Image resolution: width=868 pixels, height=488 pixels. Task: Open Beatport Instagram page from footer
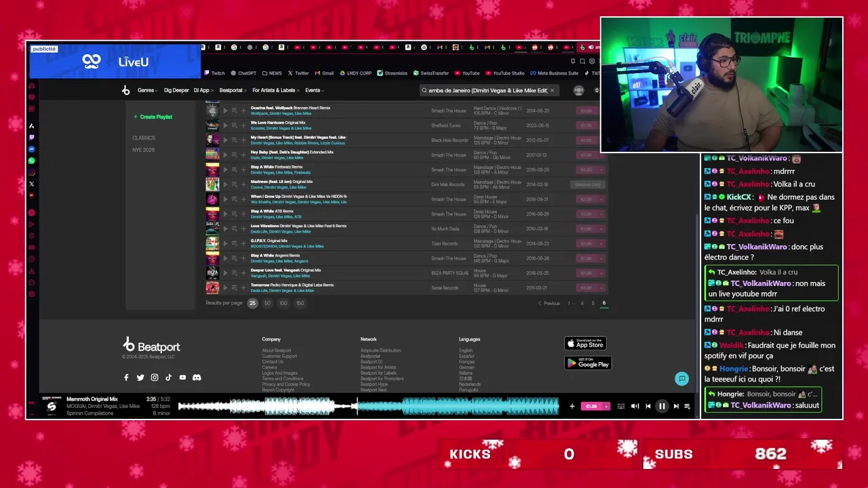tap(155, 378)
